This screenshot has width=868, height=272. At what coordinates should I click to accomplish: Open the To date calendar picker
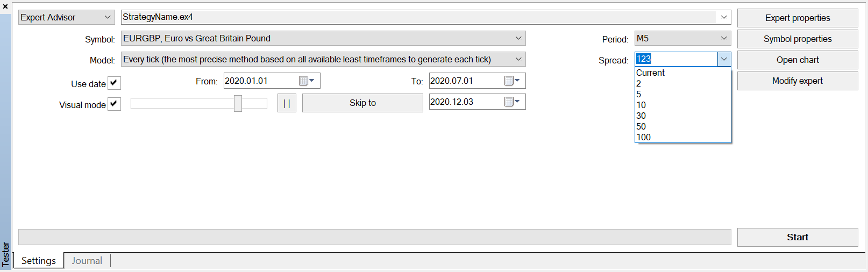[513, 81]
